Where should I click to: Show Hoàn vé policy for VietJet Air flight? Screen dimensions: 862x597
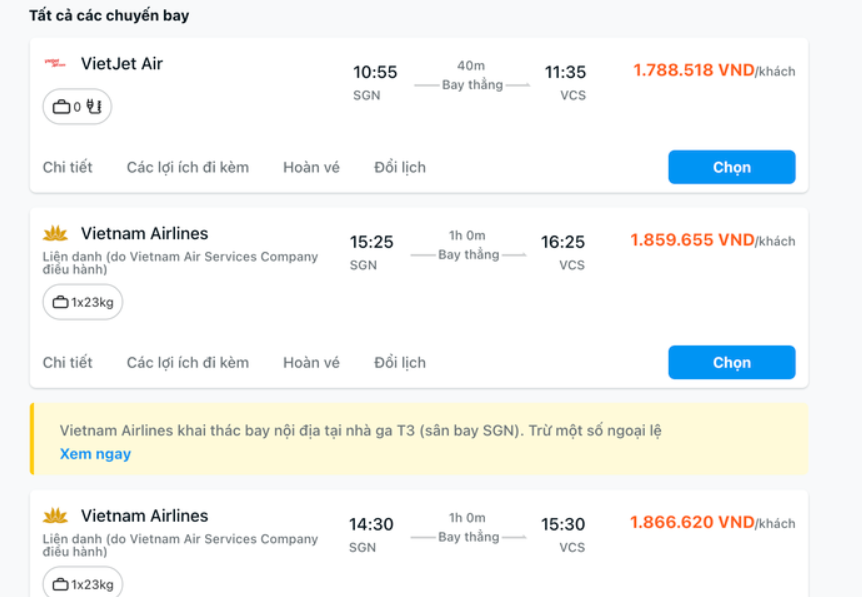[311, 167]
